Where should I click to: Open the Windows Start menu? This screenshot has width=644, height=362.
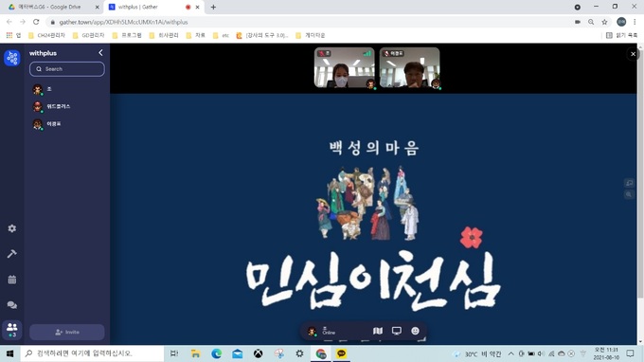(9, 353)
